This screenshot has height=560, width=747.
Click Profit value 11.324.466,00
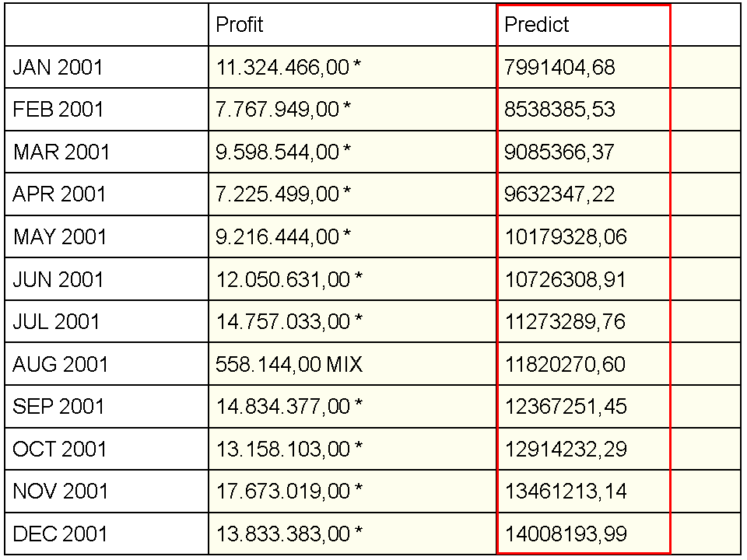282,68
